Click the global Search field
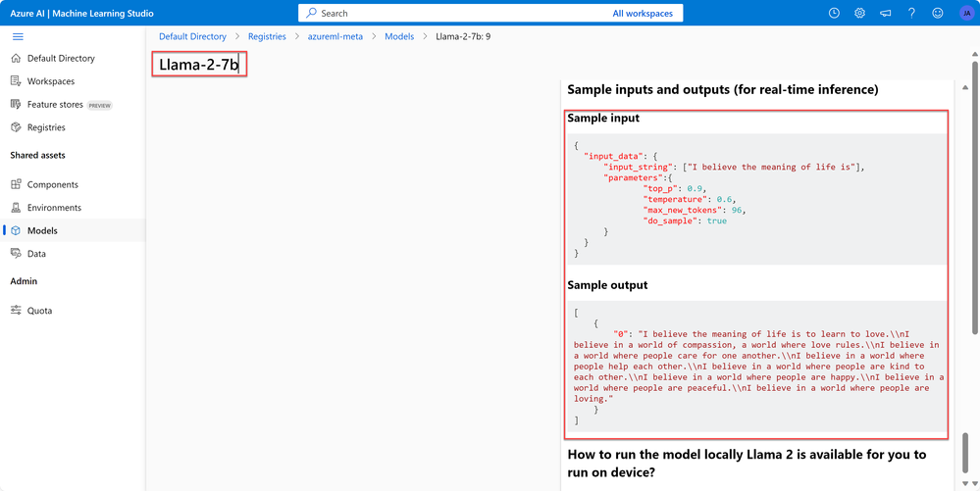980x491 pixels. pyautogui.click(x=490, y=13)
